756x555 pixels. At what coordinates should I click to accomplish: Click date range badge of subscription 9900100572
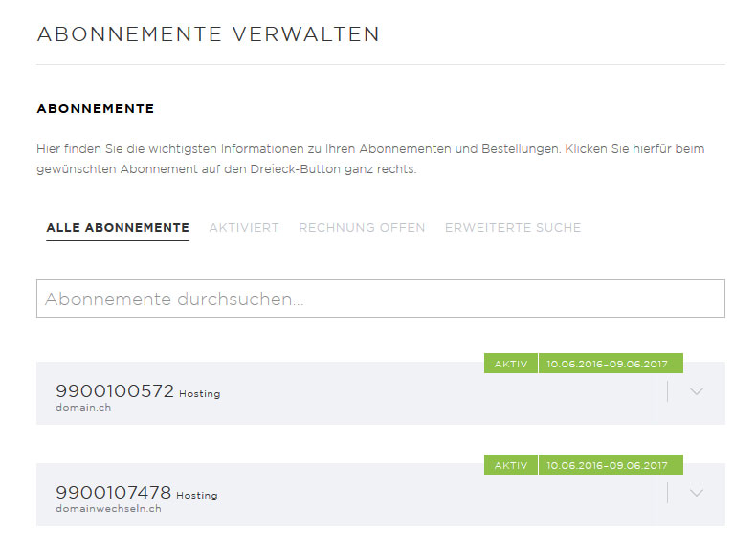point(611,364)
